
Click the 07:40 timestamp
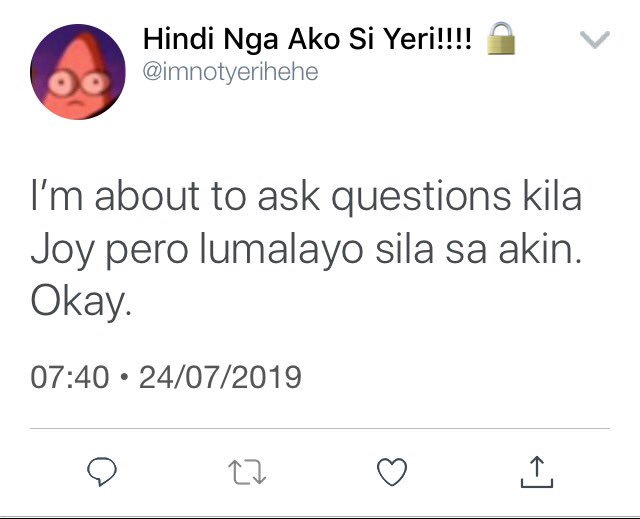click(x=70, y=377)
